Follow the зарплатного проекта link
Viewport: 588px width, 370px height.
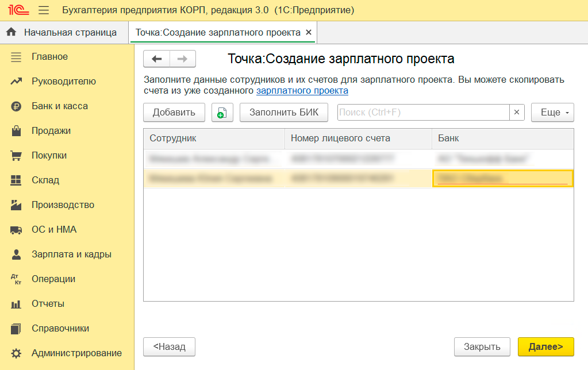coord(302,91)
